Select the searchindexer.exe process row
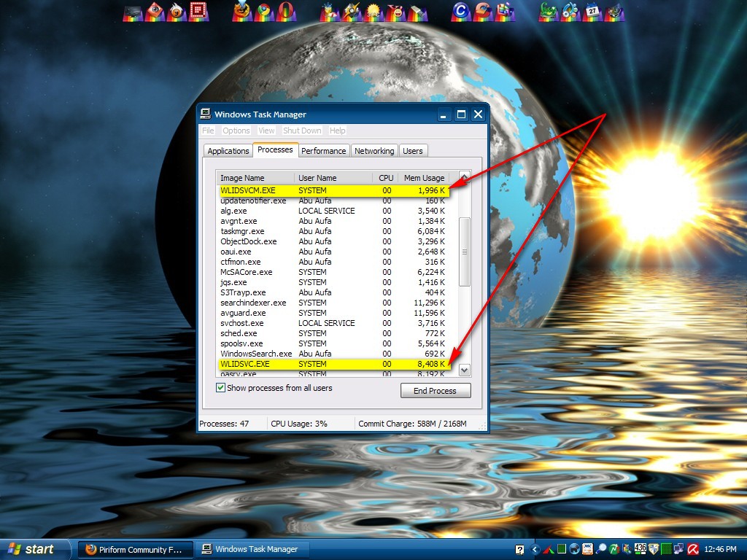The height and width of the screenshot is (560, 747). (x=333, y=303)
